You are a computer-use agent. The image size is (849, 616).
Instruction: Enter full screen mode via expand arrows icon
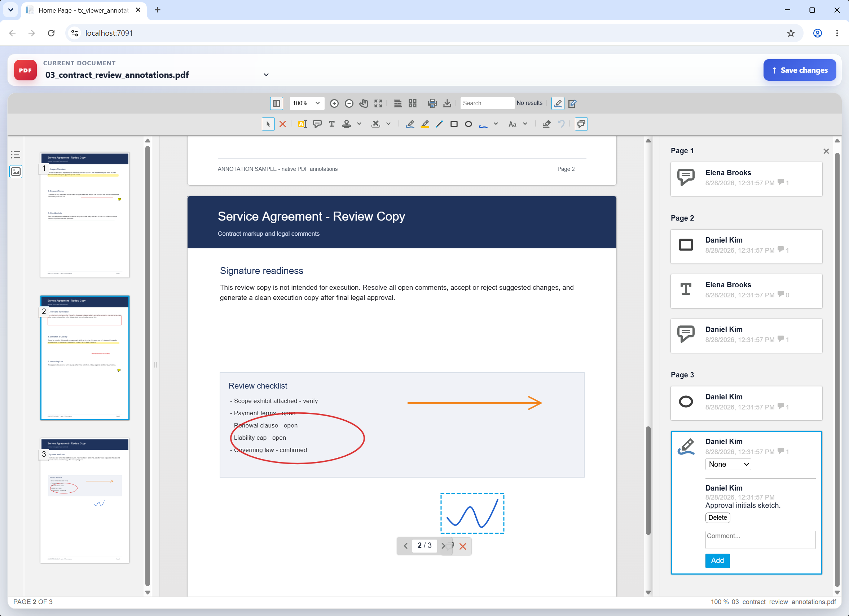378,103
